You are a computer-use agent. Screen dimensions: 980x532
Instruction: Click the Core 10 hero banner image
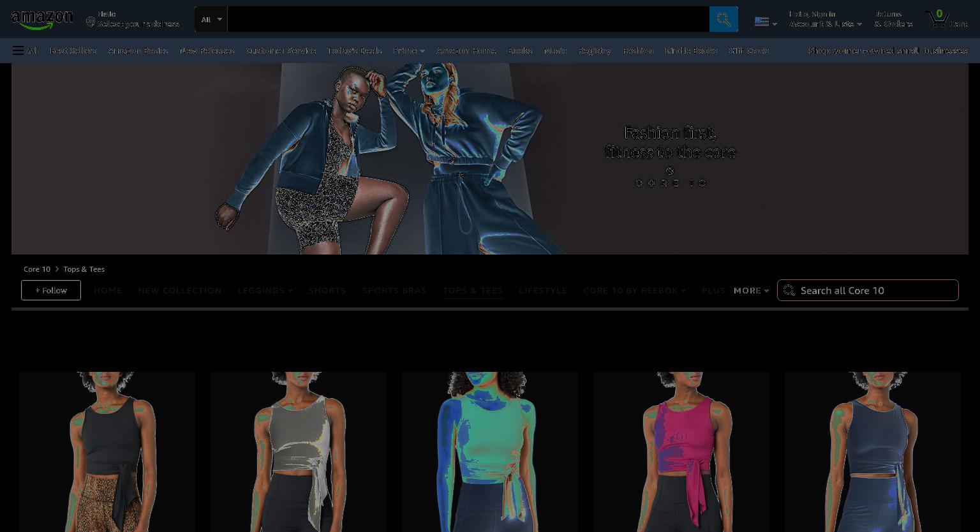tap(490, 159)
